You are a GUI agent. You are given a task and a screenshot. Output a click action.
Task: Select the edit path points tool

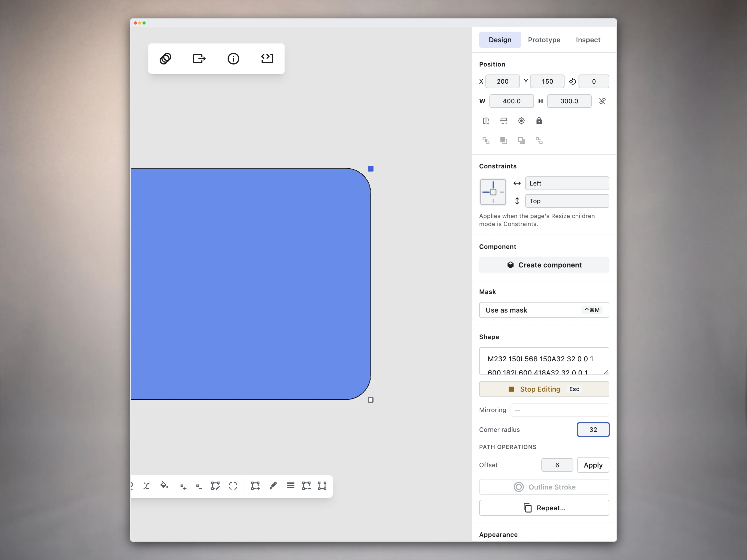pos(215,486)
